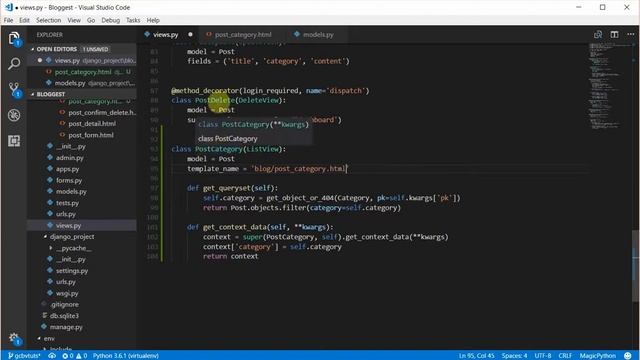Open the View menu
The image size is (640, 360).
click(x=74, y=20)
